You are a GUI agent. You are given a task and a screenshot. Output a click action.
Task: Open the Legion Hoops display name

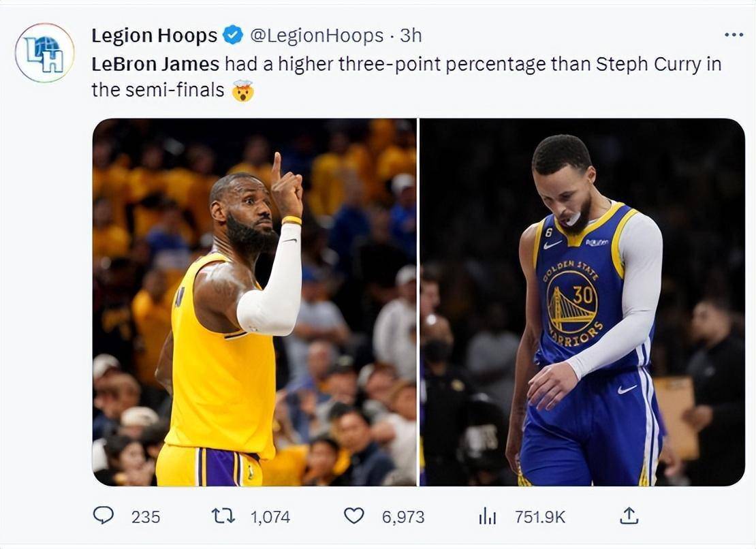(155, 35)
